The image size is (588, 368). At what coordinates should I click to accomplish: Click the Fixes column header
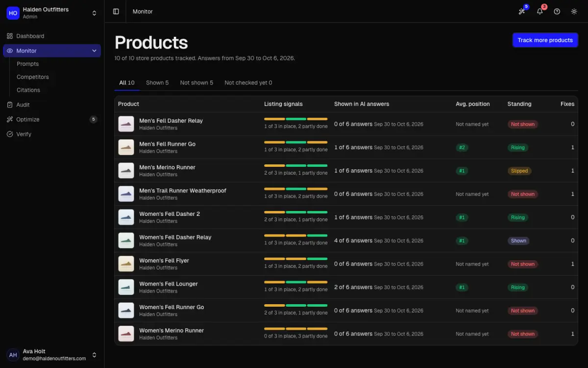(567, 104)
